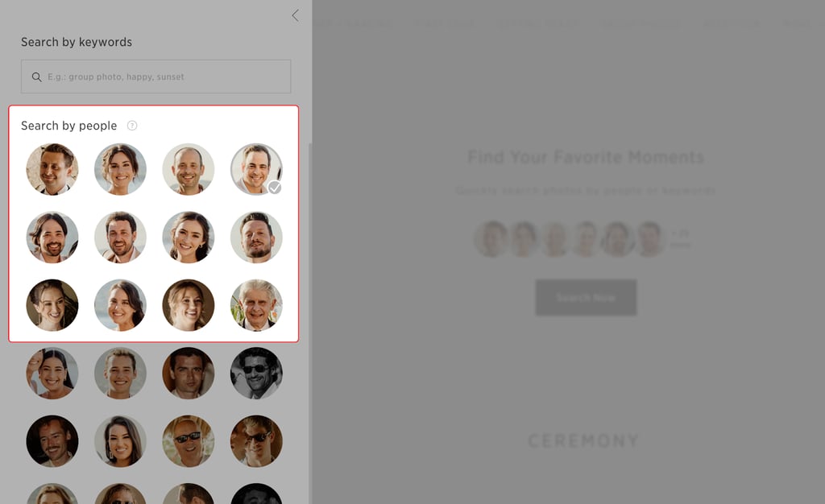This screenshot has height=504, width=825.
Task: Select the woman with light-brown hair on dark background
Action: [189, 305]
